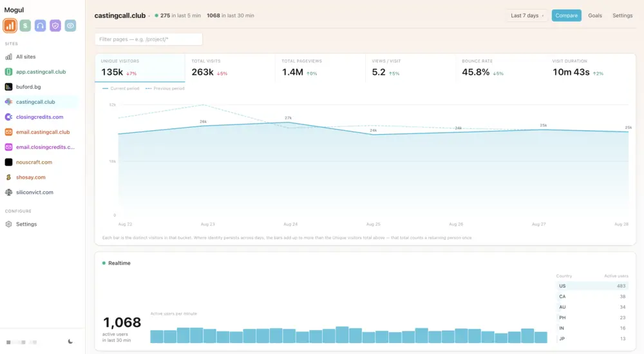Open email.castingcall.club site
Screen dimensions: 644x354
(x=43, y=132)
